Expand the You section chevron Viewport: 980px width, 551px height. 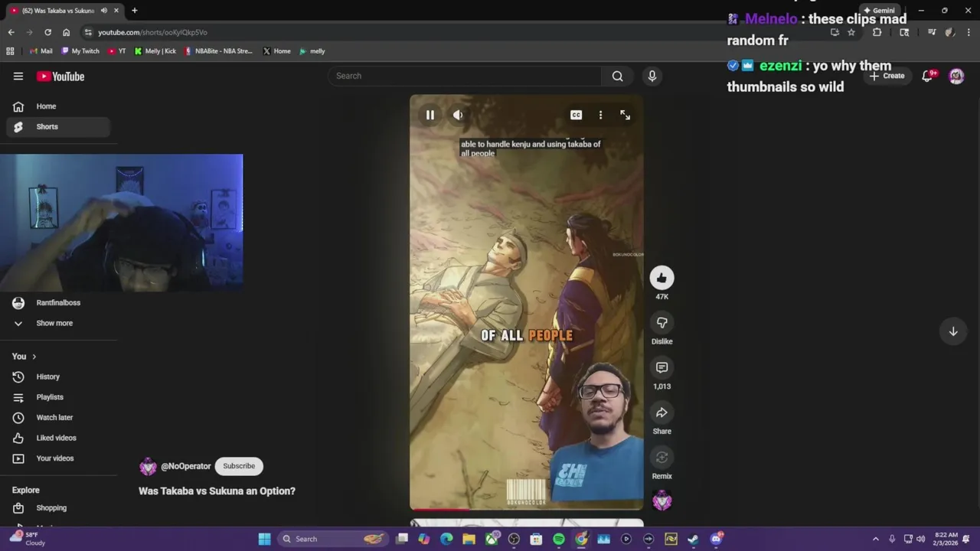tap(34, 357)
